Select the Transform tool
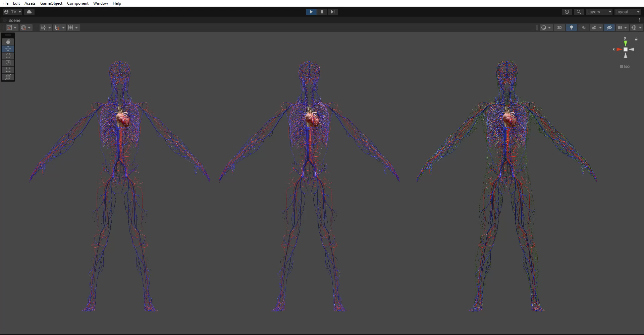The height and width of the screenshot is (335, 644). click(x=8, y=77)
